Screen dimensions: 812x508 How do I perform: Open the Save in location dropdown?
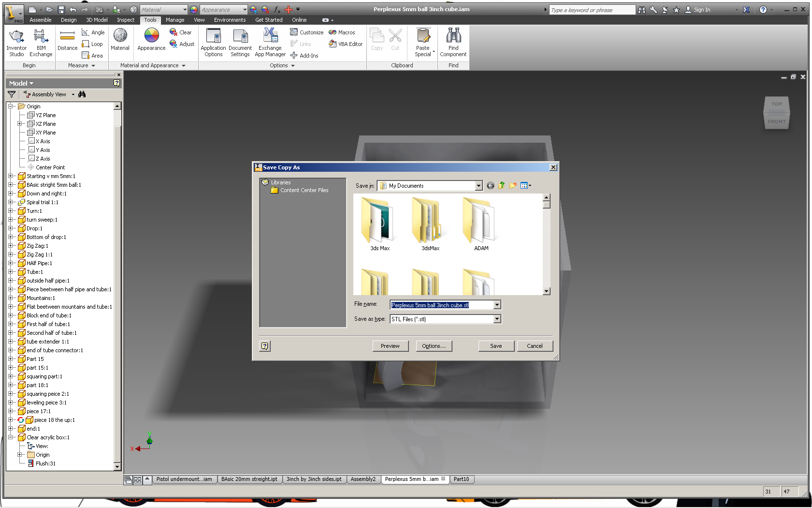(478, 186)
